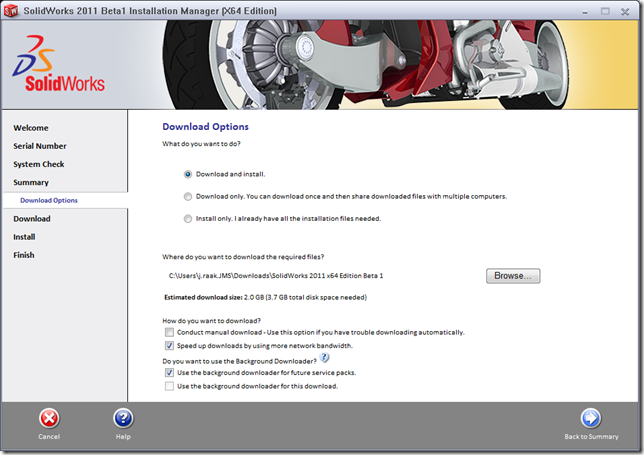Click the Background Downloader help tooltip icon
This screenshot has width=644, height=455.
(324, 358)
